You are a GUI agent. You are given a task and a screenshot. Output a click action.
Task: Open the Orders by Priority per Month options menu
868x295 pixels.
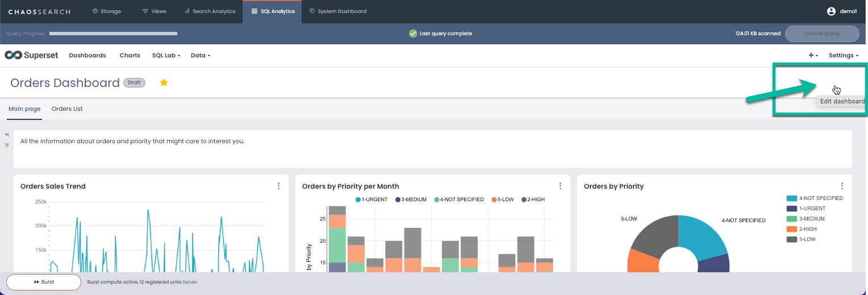coord(560,186)
